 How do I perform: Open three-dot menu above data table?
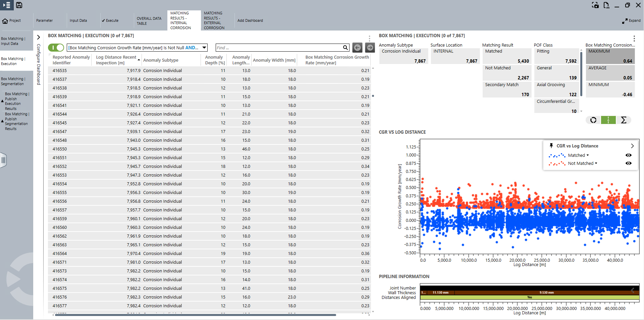pos(370,38)
